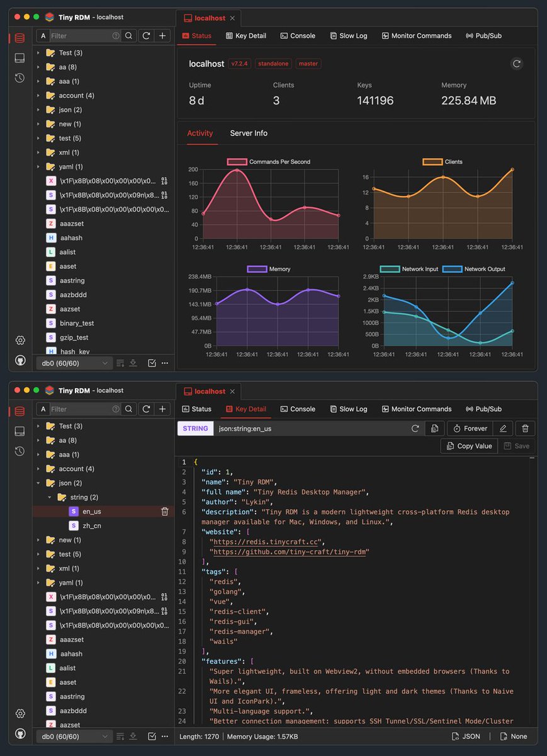Click the filter help question icon in the top window
This screenshot has height=756, width=547.
(115, 37)
